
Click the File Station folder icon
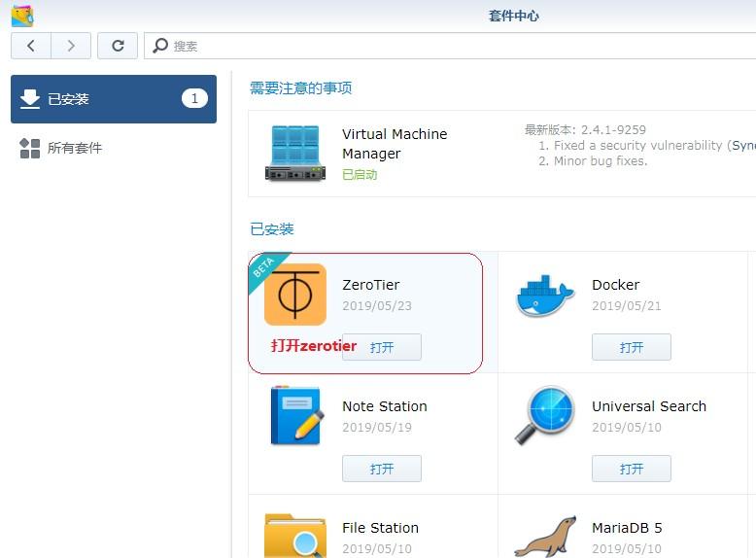[x=295, y=536]
